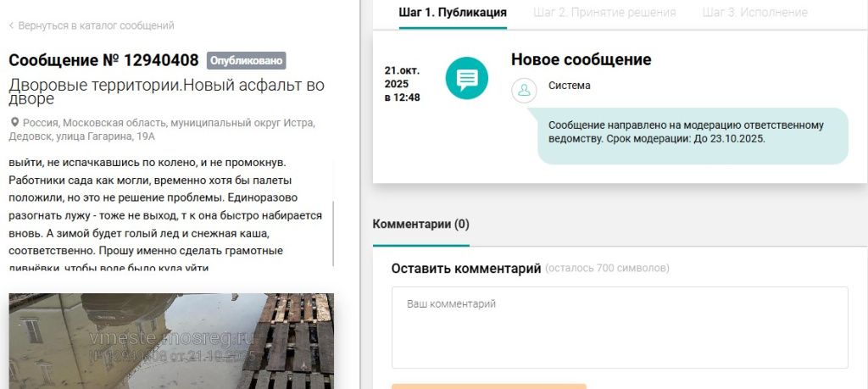Viewport: 868px width, 389px height.
Task: Click '(осталось 700 символов)' counter text
Action: coord(607,269)
